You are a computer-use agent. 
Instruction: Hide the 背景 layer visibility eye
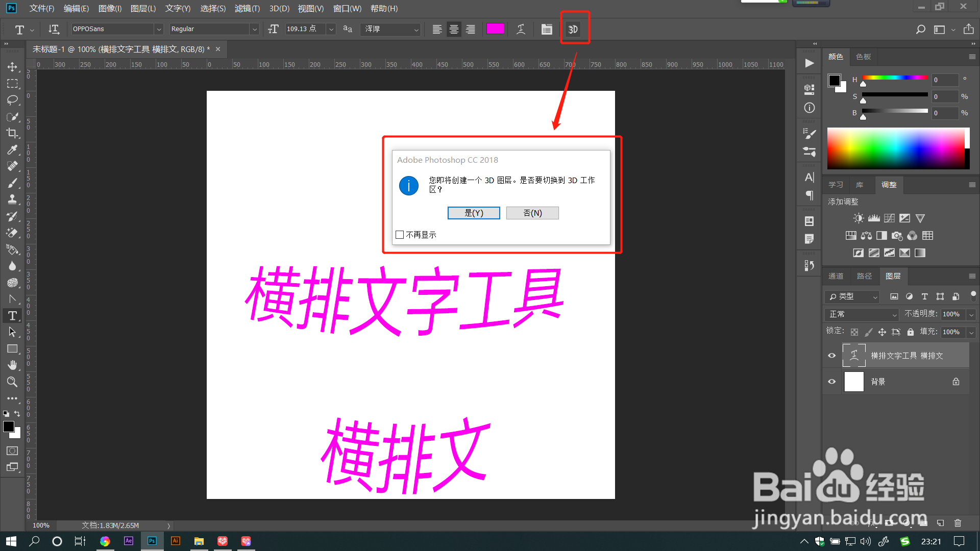pyautogui.click(x=832, y=382)
